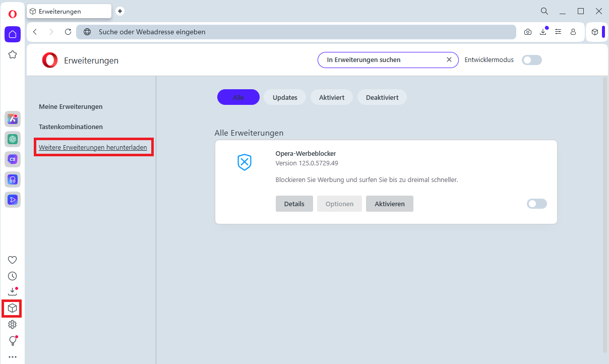Enable the Opera-Werbeblocker toggle switch

pyautogui.click(x=536, y=204)
